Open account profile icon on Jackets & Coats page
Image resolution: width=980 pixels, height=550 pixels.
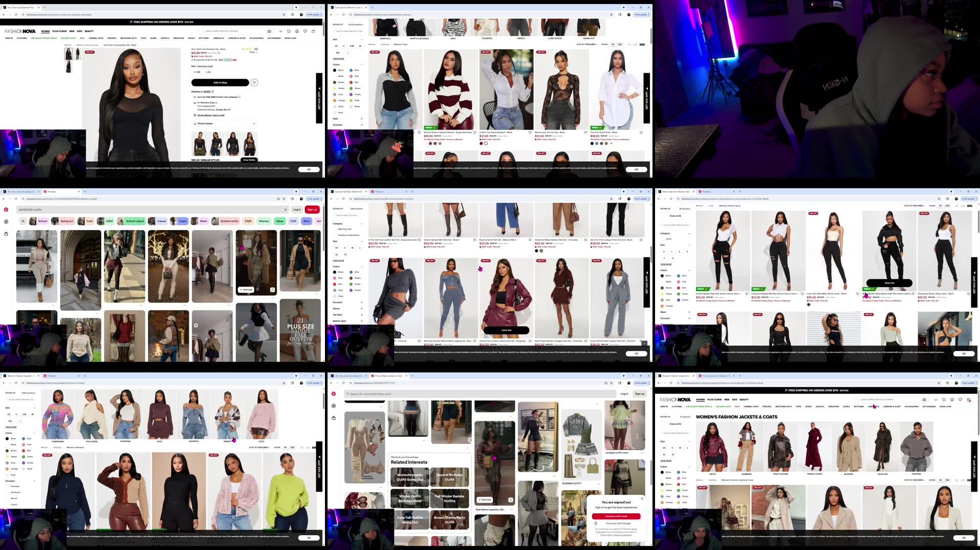[952, 400]
